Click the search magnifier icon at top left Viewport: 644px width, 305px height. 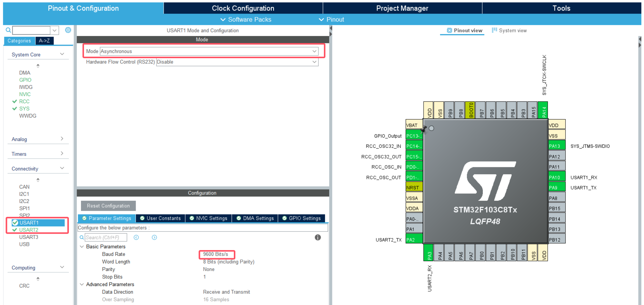tap(8, 30)
